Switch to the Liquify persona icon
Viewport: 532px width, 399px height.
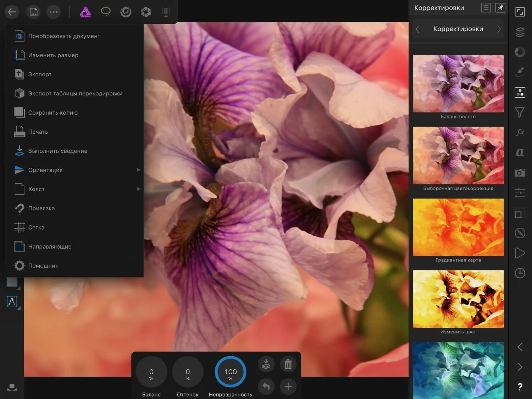point(126,12)
